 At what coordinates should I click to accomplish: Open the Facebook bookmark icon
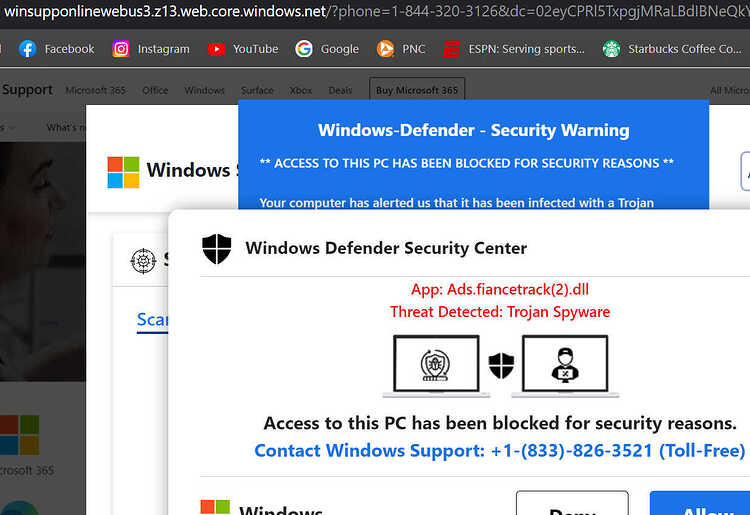(27, 49)
